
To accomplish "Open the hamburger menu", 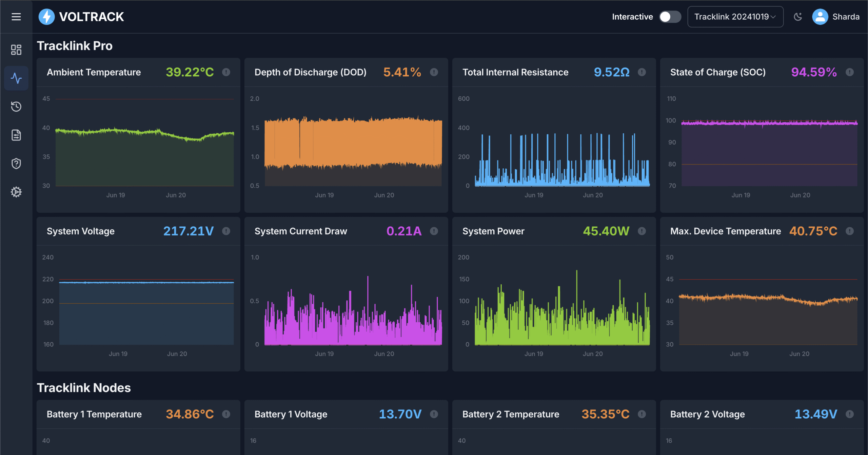I will [16, 17].
